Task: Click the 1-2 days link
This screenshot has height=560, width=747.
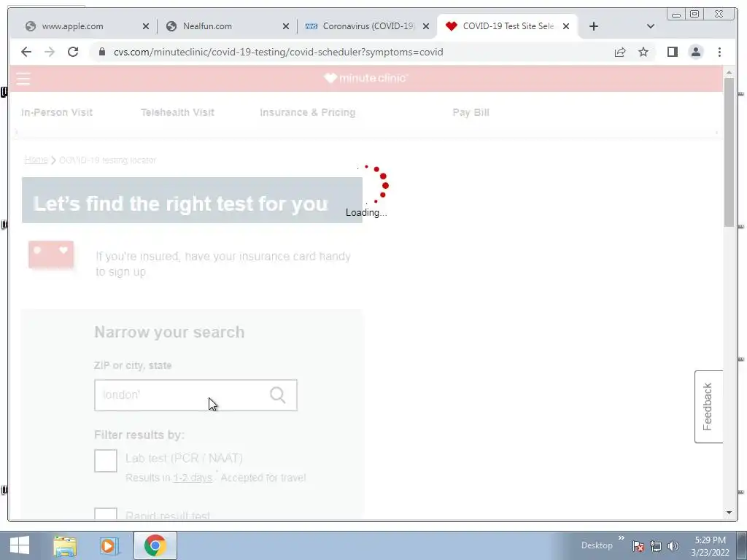Action: click(193, 478)
